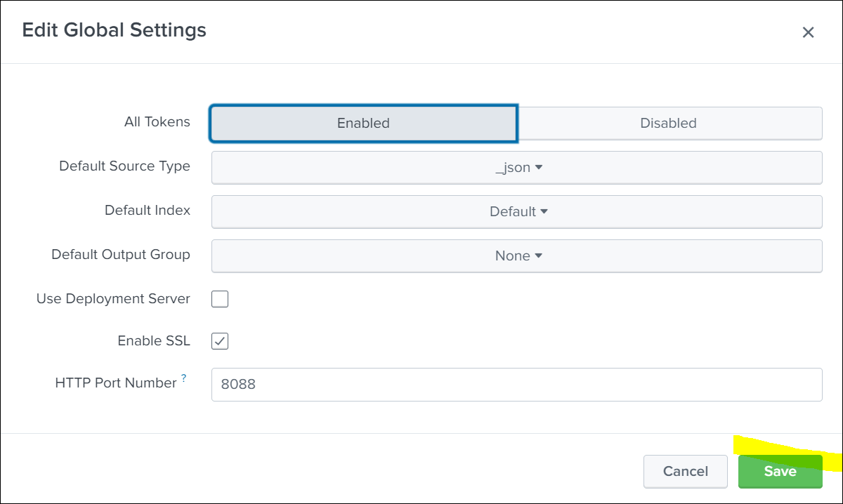Click the caret arrow next to None
Image resolution: width=843 pixels, height=504 pixels.
pyautogui.click(x=539, y=256)
